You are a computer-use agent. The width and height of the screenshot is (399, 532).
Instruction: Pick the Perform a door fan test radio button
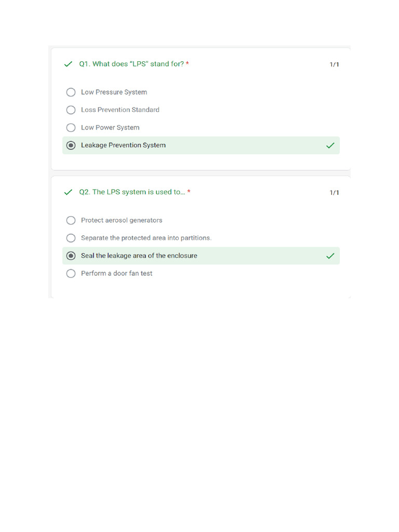click(x=71, y=273)
